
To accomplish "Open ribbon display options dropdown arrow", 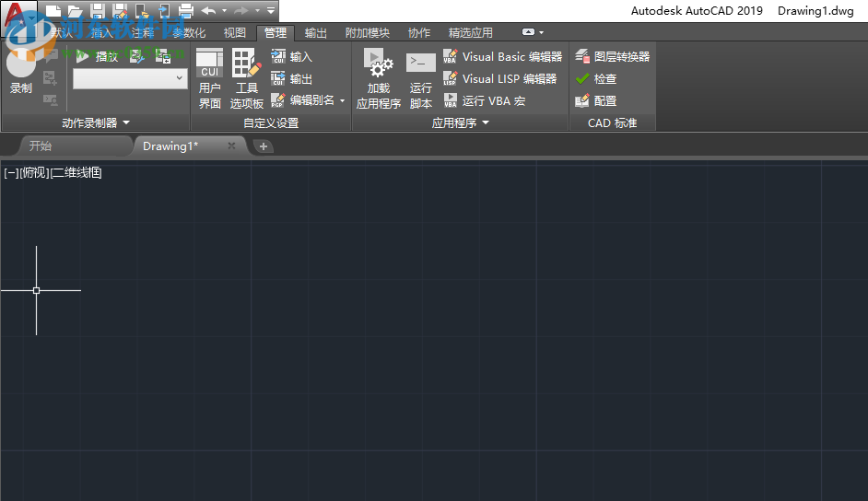I will pos(542,32).
